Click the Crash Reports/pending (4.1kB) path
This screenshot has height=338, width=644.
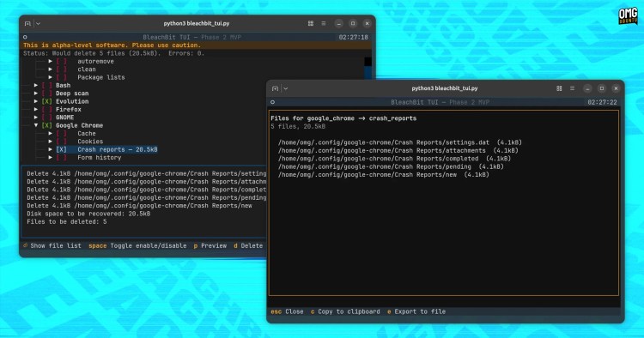click(391, 166)
